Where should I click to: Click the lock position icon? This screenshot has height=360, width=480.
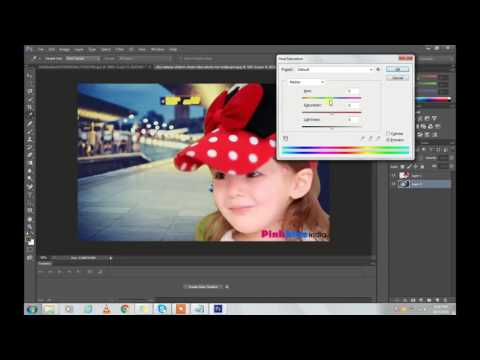coord(416,166)
